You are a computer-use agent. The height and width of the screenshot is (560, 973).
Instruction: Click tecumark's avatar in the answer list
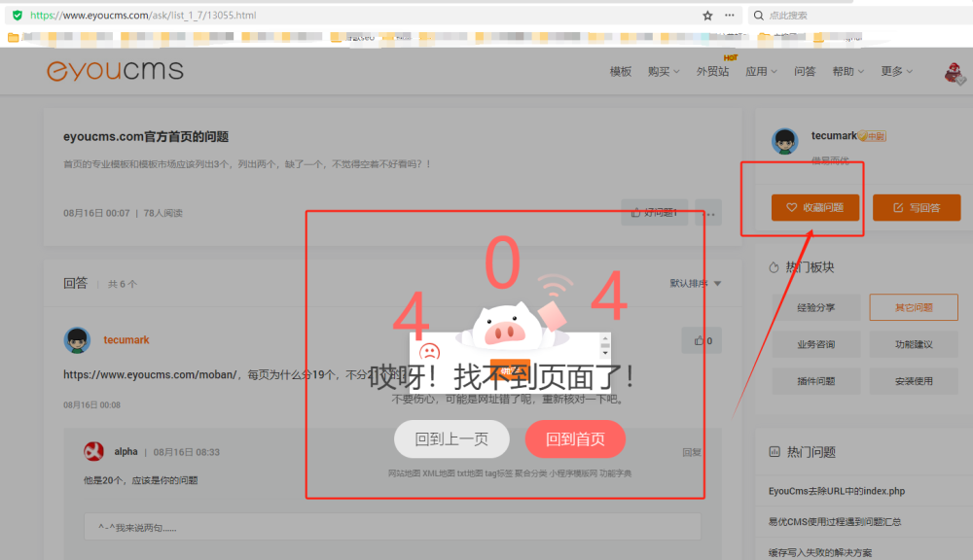pyautogui.click(x=77, y=340)
